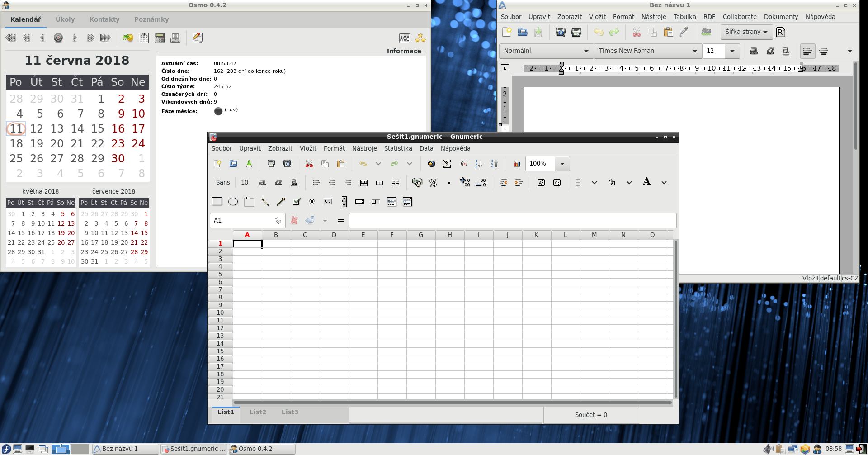This screenshot has height=455, width=868.
Task: Select day 20 in the June calendar
Action: (57, 144)
